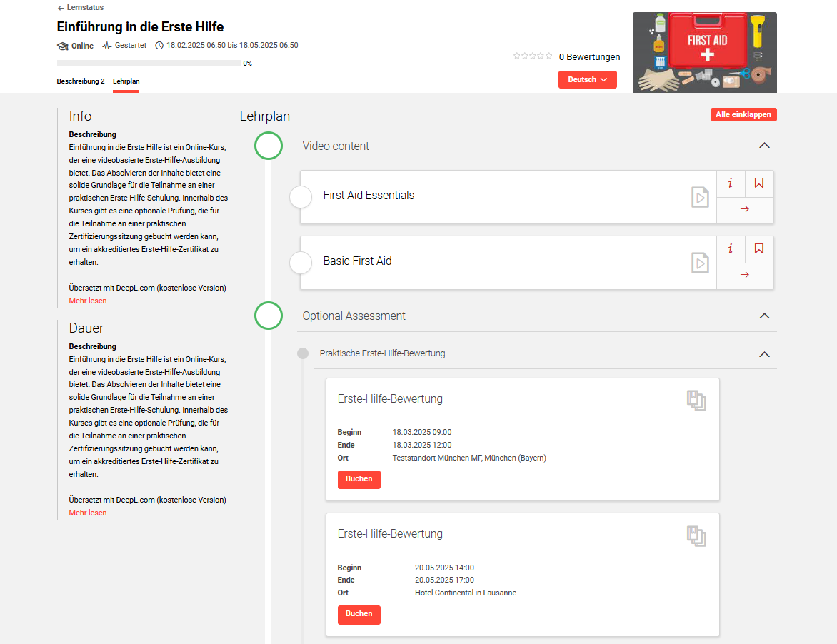Screen dimensions: 837x644
Task: Toggle the First Aid Essentials completion circle
Action: 301,197
